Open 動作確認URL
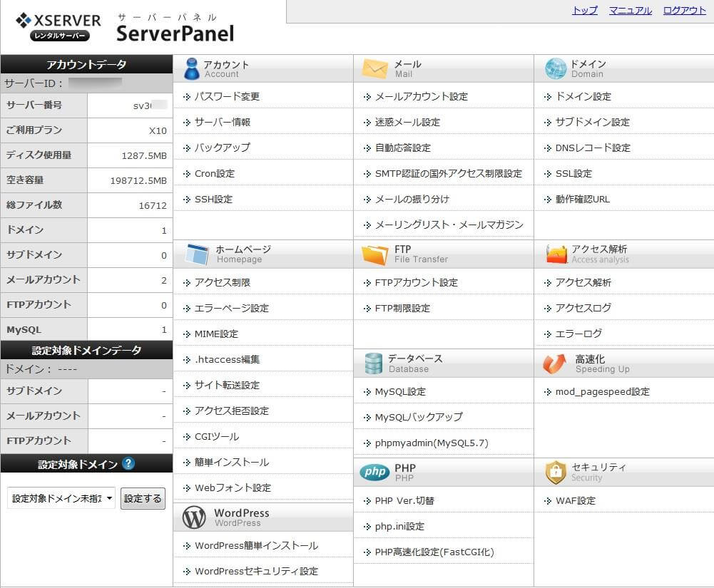 coord(583,199)
